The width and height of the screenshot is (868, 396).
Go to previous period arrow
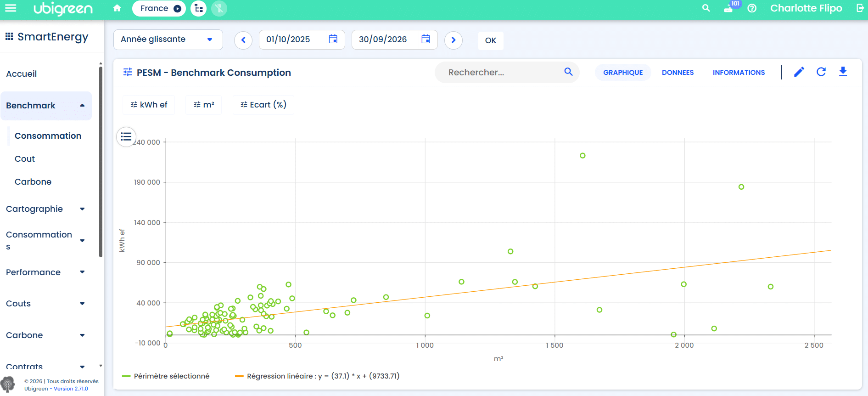point(243,40)
